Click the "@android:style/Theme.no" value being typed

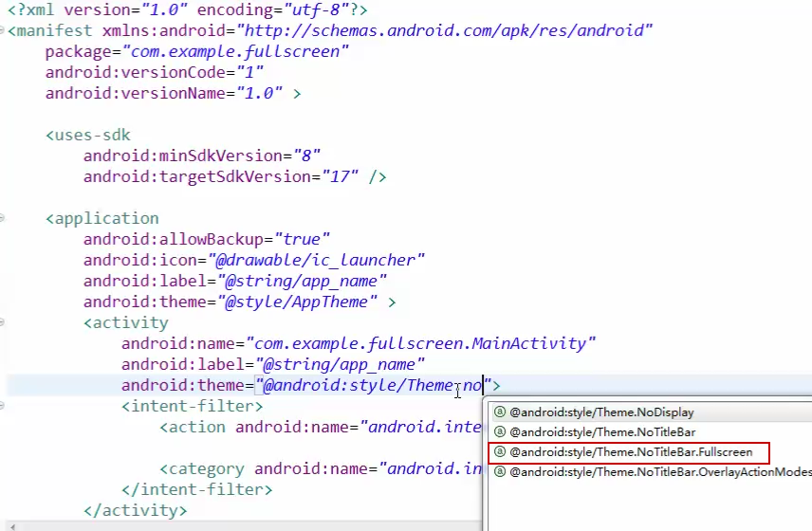373,385
